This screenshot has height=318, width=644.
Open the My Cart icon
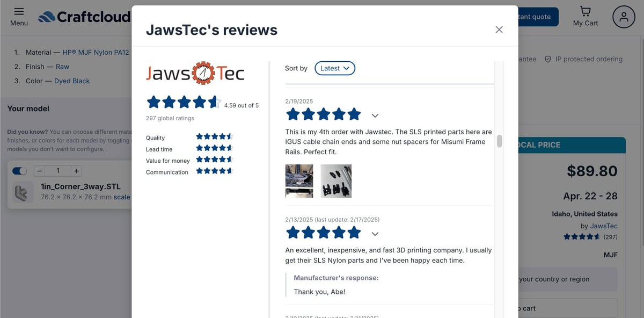click(586, 11)
